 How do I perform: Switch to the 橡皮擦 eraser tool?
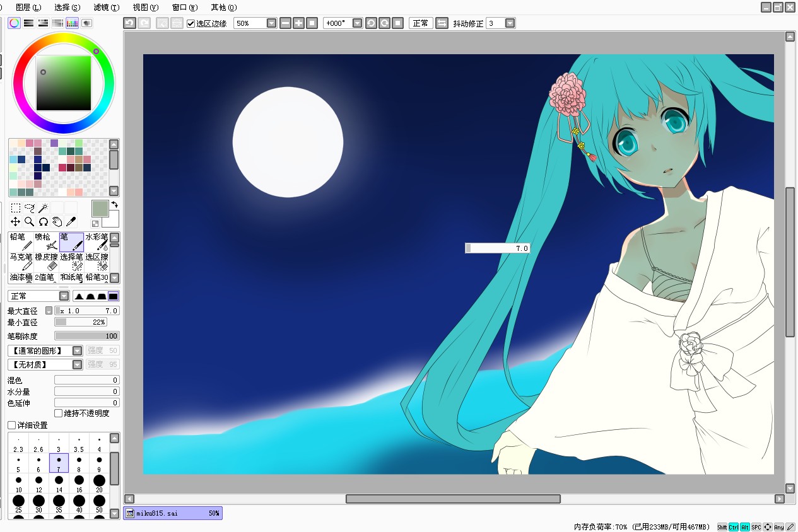click(x=46, y=262)
